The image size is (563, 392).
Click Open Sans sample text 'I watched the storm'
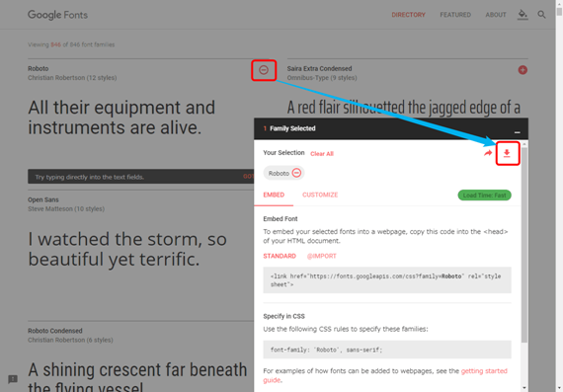pyautogui.click(x=127, y=249)
